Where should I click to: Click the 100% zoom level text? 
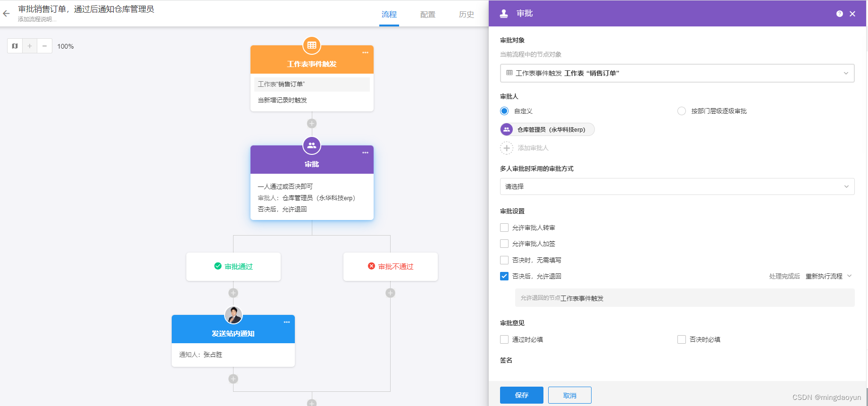[66, 46]
